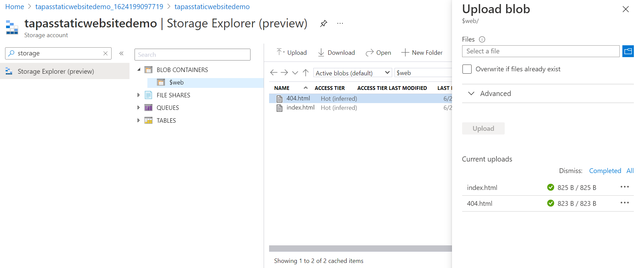The image size is (644, 268).
Task: Click the tree Search box
Action: [192, 55]
